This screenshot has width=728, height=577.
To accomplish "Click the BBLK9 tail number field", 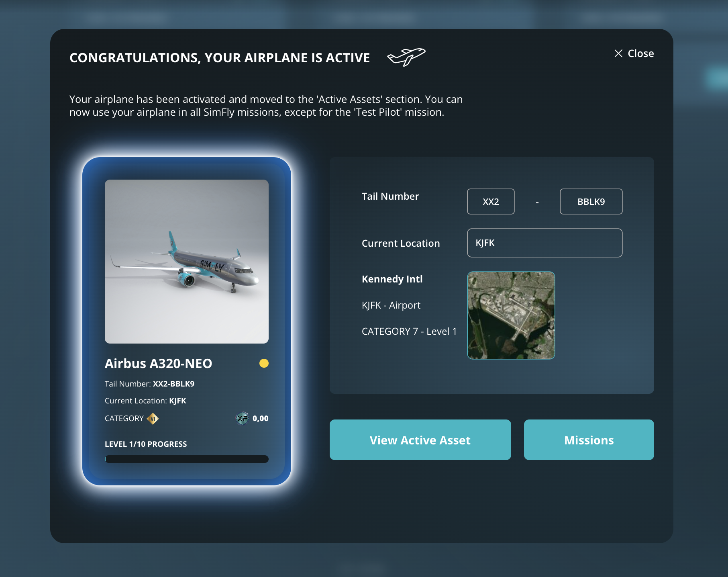I will click(x=591, y=202).
